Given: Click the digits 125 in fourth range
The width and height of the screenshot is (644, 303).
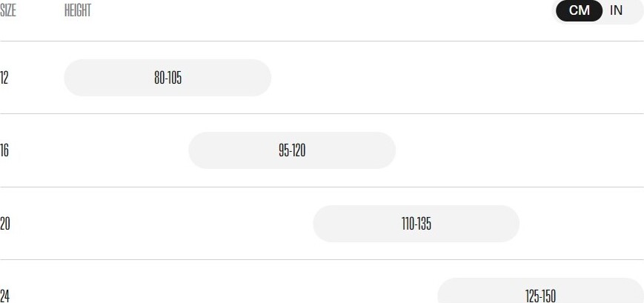Looking at the screenshot, I should [532, 296].
